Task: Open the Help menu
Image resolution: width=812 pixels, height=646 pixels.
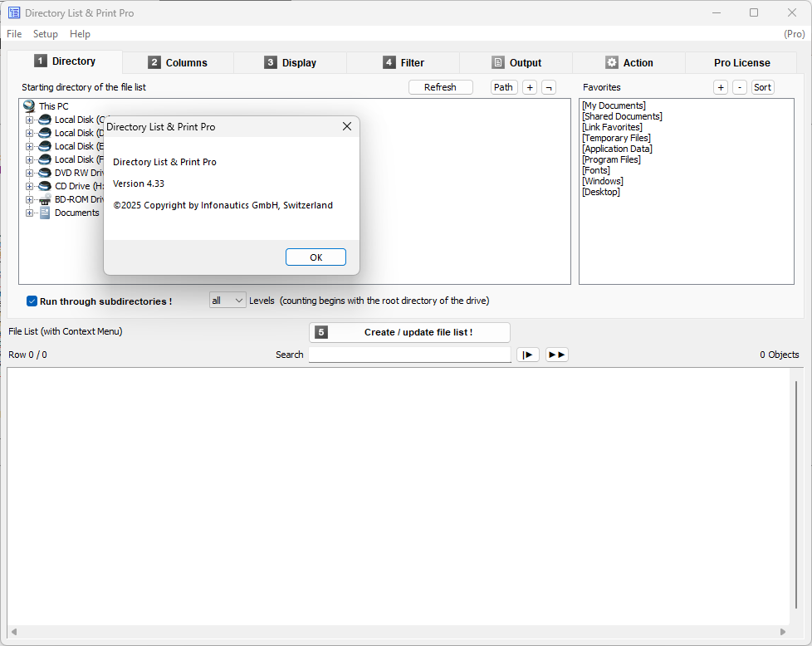Action: coord(80,34)
